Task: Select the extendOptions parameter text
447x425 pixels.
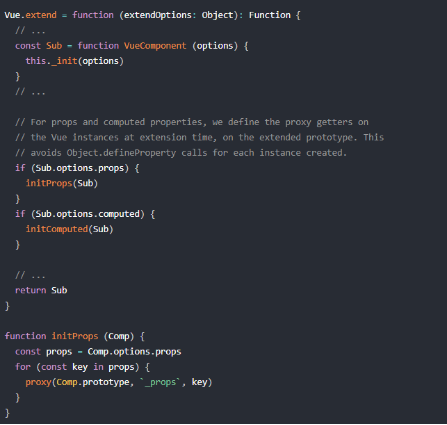Action: (x=158, y=15)
